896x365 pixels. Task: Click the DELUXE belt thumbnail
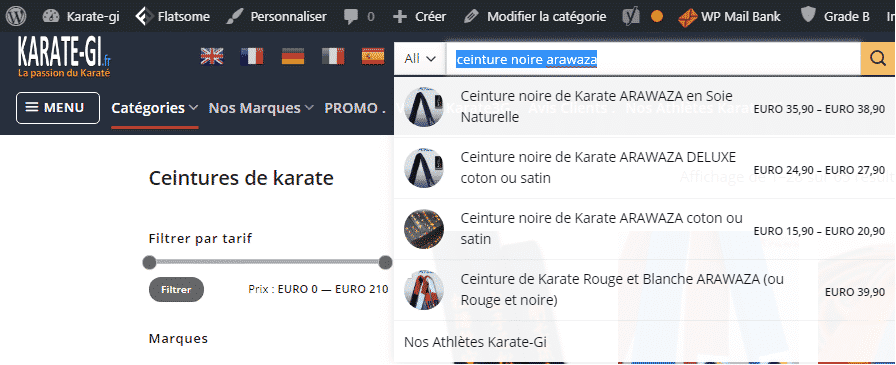tap(423, 168)
